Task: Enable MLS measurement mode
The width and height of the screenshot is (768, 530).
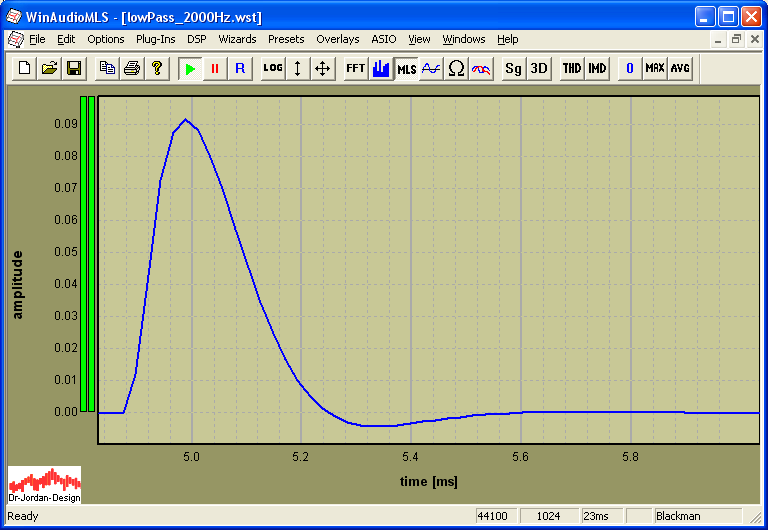Action: [407, 68]
